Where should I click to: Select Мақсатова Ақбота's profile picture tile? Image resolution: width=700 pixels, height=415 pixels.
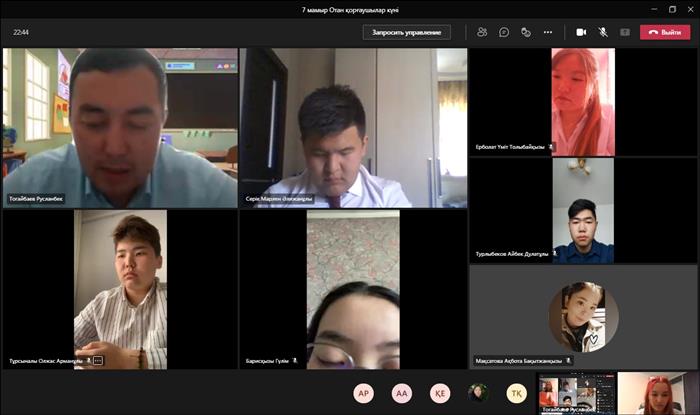pyautogui.click(x=584, y=316)
